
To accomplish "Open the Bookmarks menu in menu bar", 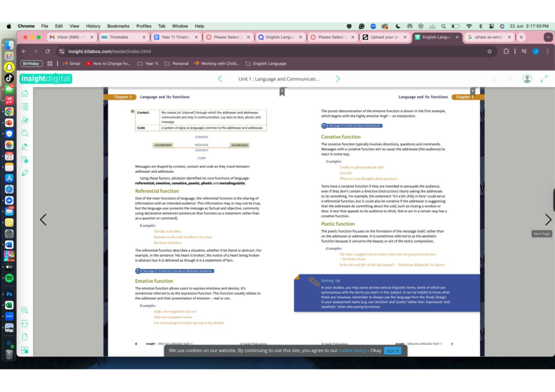I will (118, 26).
